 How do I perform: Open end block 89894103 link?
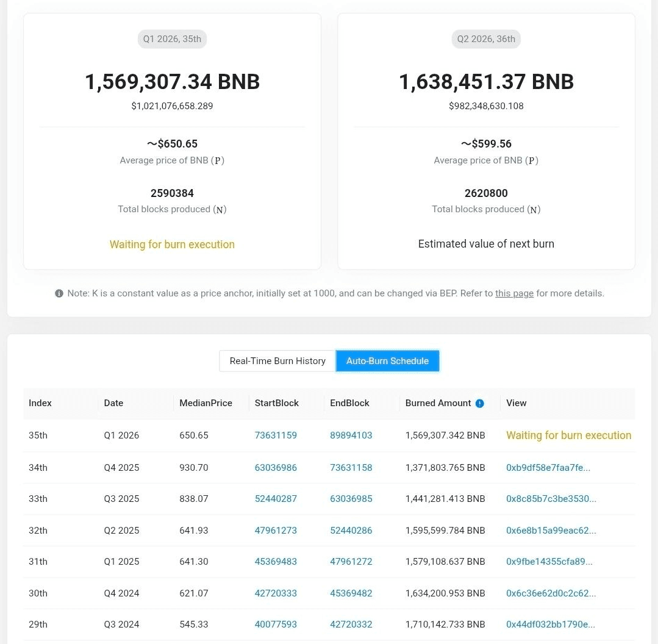[x=351, y=435]
